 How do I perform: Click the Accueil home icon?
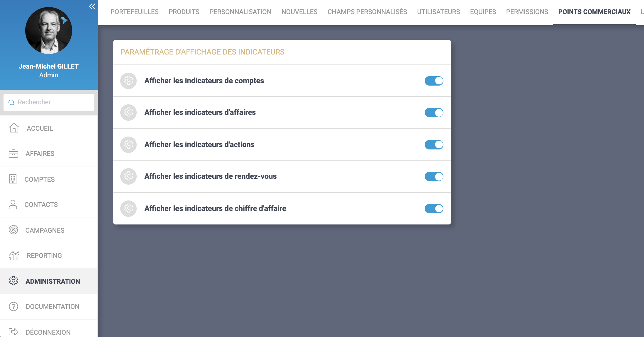(14, 128)
